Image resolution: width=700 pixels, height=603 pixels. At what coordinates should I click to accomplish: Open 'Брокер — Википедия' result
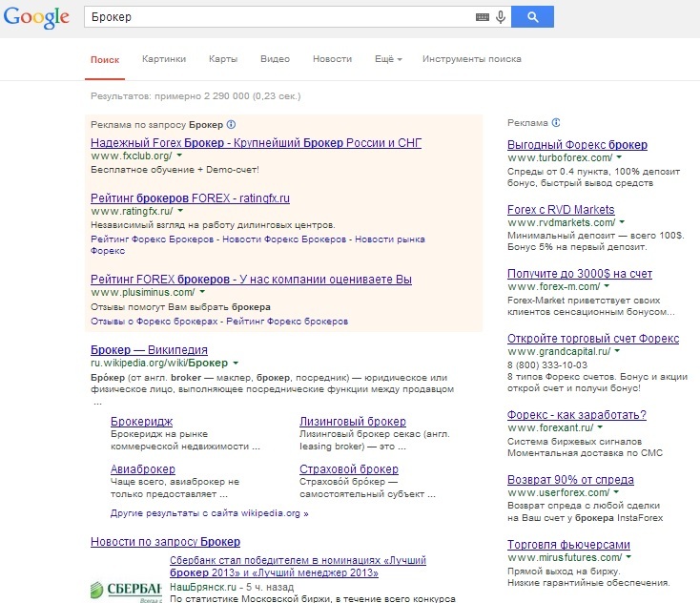[x=149, y=350]
